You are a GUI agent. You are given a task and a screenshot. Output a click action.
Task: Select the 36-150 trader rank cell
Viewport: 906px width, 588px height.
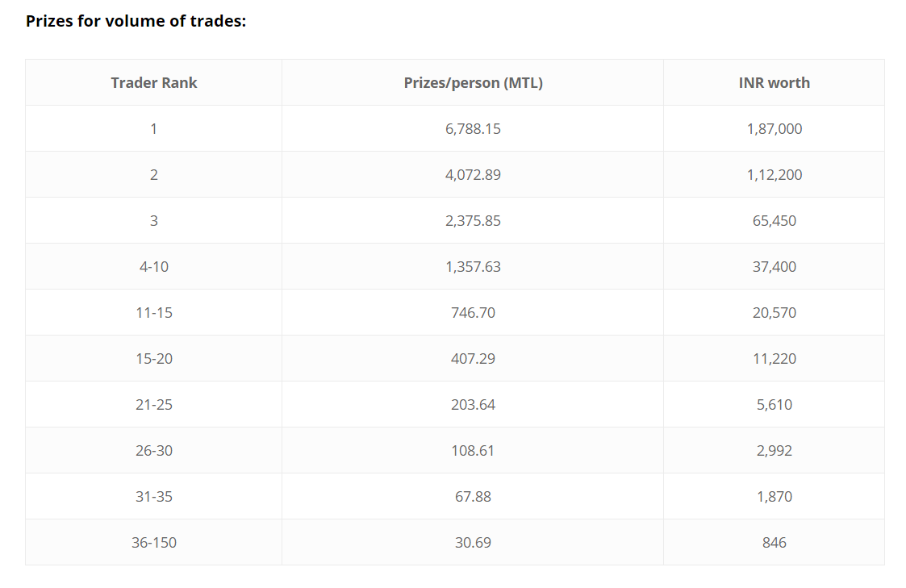coord(153,542)
